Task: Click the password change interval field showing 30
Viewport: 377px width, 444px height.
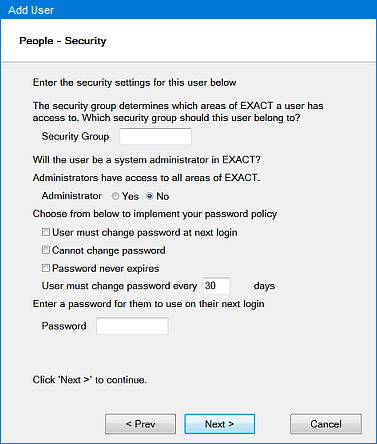Action: click(x=217, y=286)
